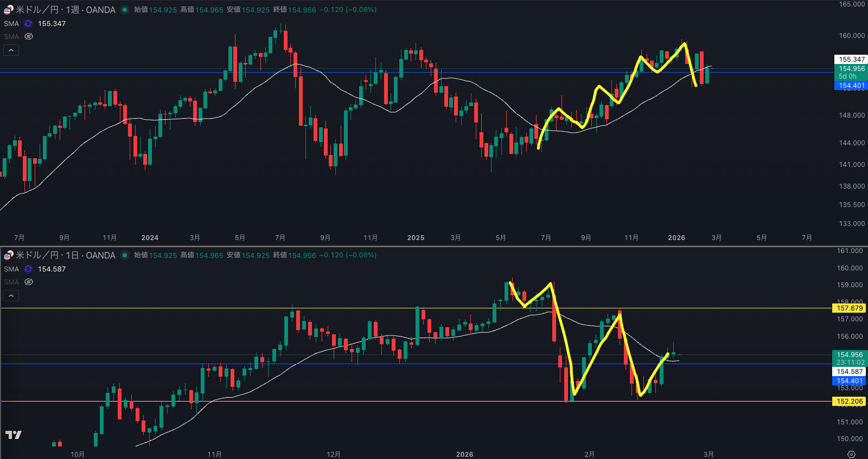
Task: Select the SMA 154.587 indicator label
Action: [11, 269]
